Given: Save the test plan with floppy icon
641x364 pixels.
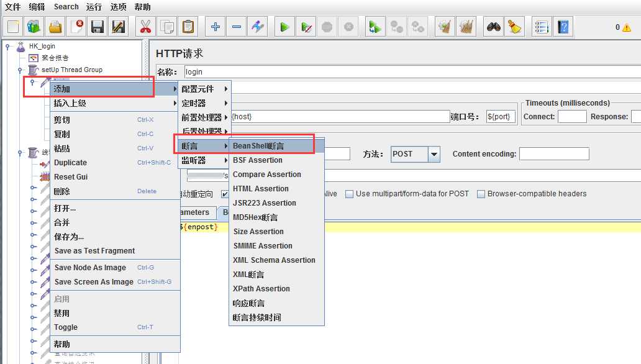Looking at the screenshot, I should (98, 27).
